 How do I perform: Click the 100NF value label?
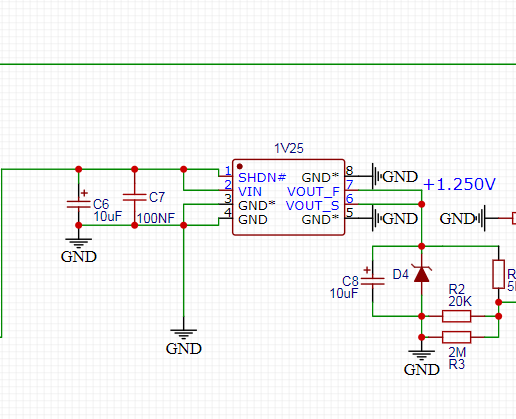[x=156, y=218]
